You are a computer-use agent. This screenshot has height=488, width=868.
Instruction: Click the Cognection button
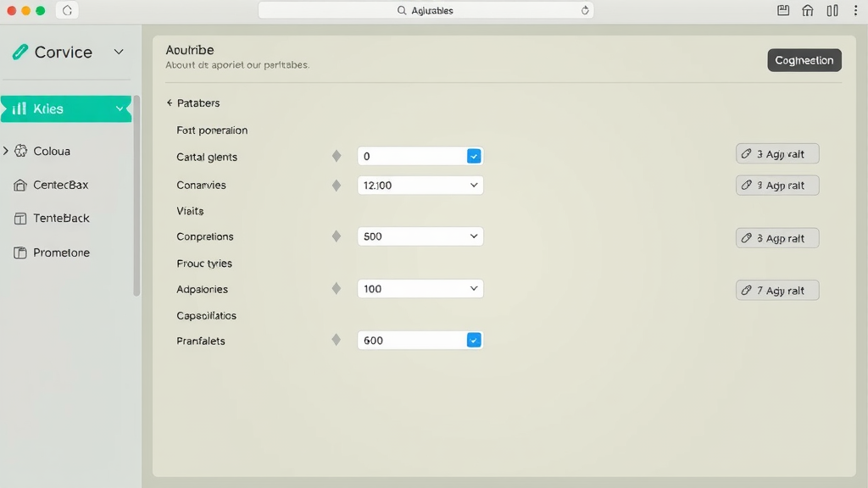point(804,60)
